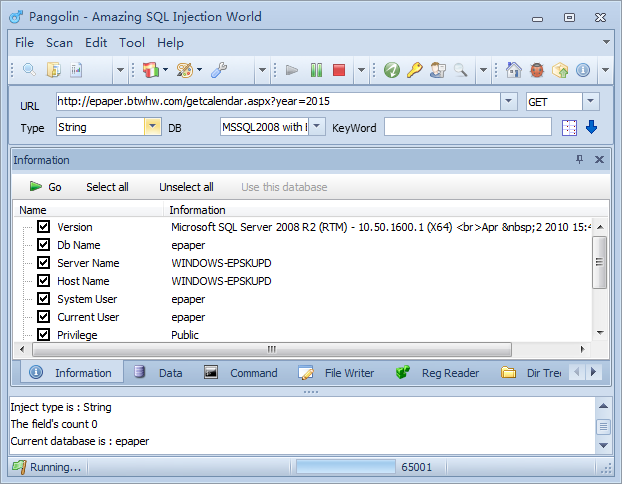
Task: Click into the URL input field
Action: (278, 101)
